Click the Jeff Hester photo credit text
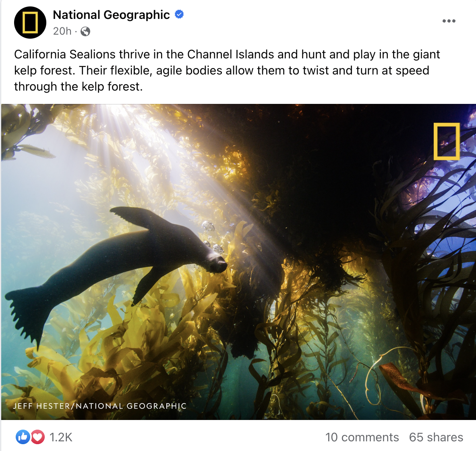476x451 pixels. tap(99, 406)
